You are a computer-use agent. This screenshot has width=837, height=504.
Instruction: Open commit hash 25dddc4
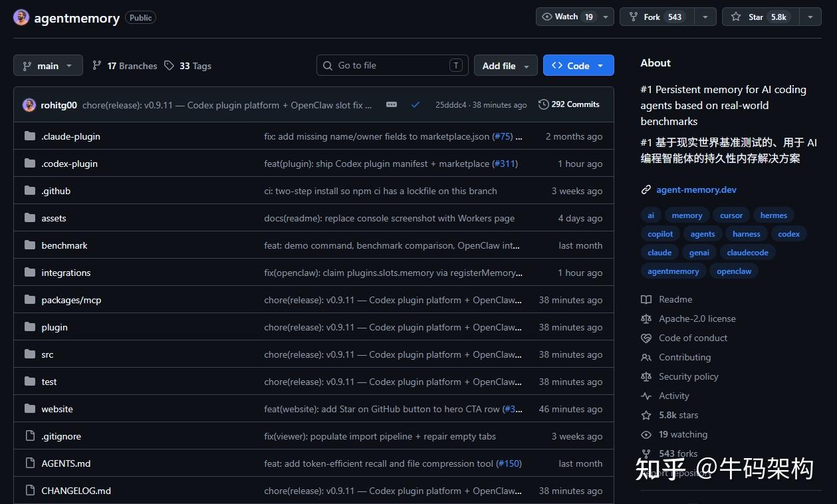(x=451, y=105)
